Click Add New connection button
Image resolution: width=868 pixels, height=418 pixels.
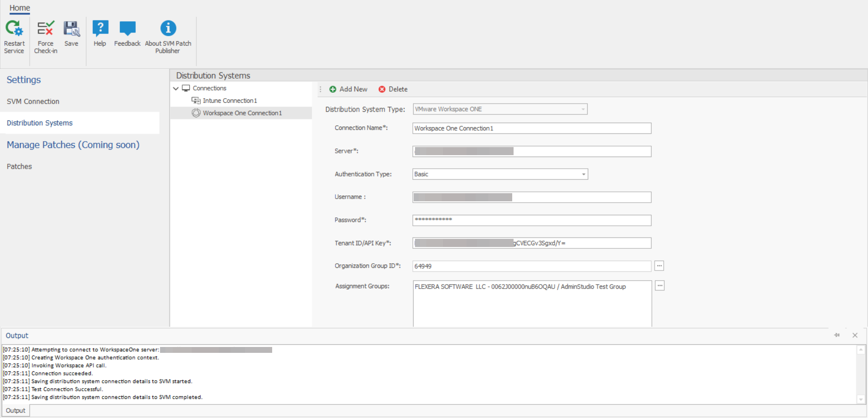point(348,89)
